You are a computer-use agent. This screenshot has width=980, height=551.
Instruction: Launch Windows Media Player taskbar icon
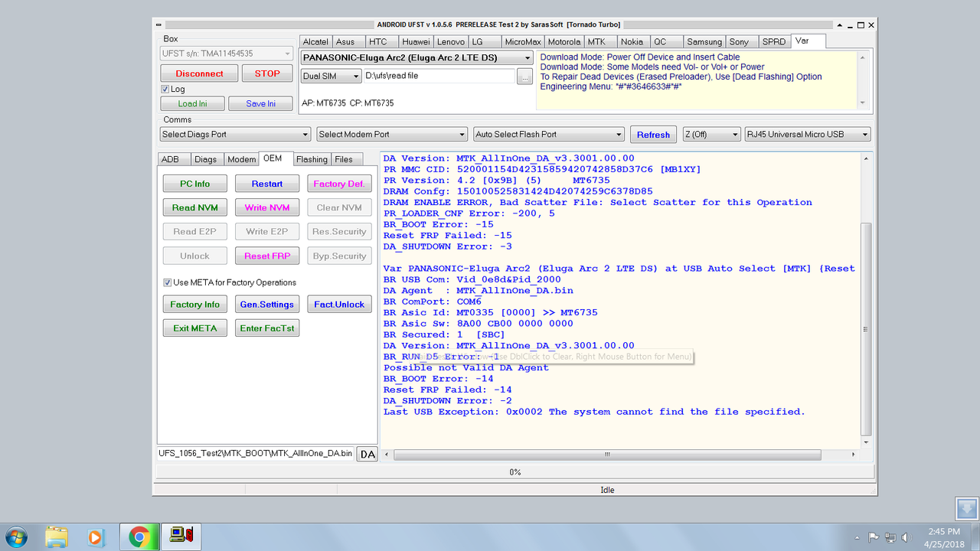(96, 537)
